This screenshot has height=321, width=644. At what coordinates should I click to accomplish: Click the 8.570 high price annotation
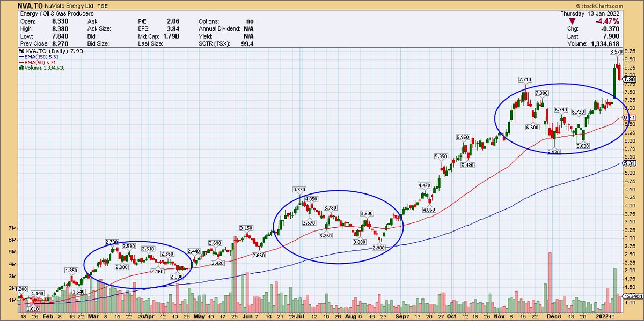click(616, 52)
